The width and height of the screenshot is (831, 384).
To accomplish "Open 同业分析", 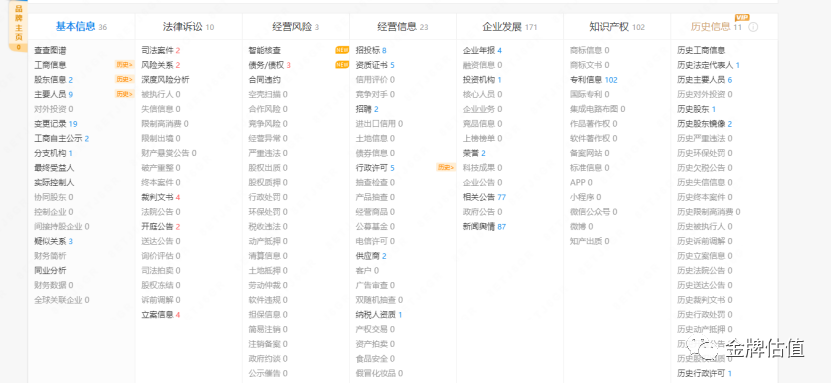I will point(50,271).
